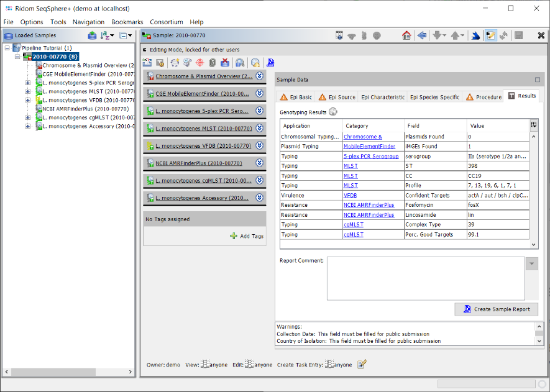Viewport: 550px width, 392px height.
Task: Click the crosshair target toolbar icon
Action: tap(201, 62)
